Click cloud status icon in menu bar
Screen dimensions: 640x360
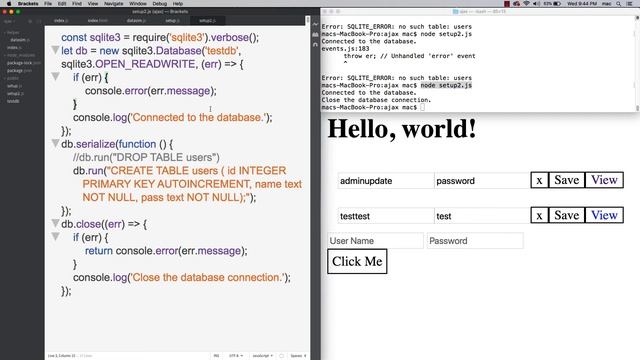(516, 3)
